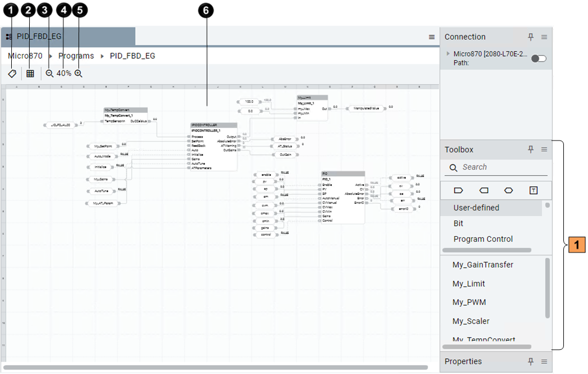Screen dimensions: 588x374
Task: Open the Connection panel hamburger menu
Action: click(544, 37)
